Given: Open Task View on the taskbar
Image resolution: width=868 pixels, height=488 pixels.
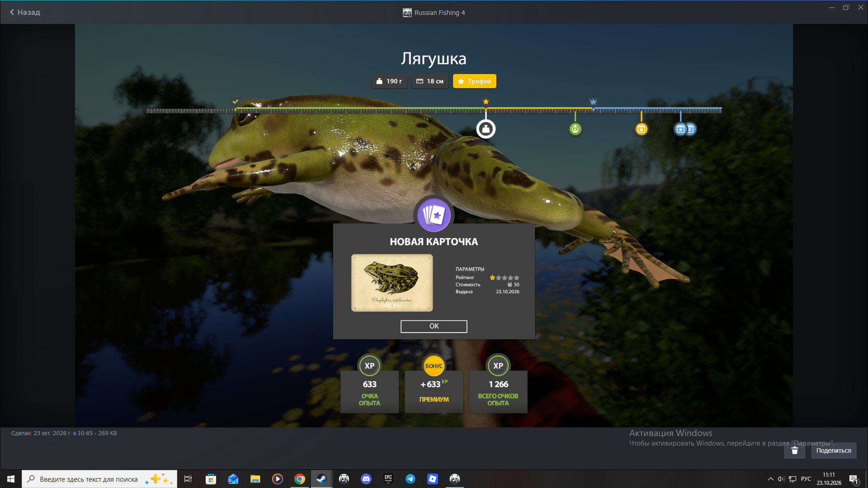Looking at the screenshot, I should (x=188, y=479).
